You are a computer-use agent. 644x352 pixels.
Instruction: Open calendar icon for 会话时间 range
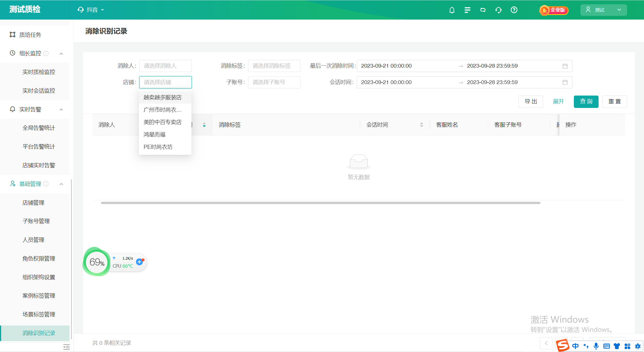point(565,82)
